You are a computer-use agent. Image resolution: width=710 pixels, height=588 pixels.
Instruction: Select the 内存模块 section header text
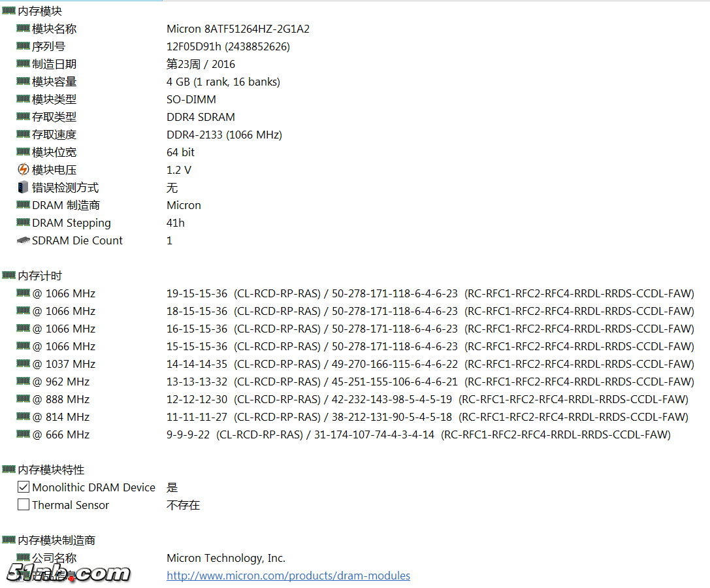40,11
